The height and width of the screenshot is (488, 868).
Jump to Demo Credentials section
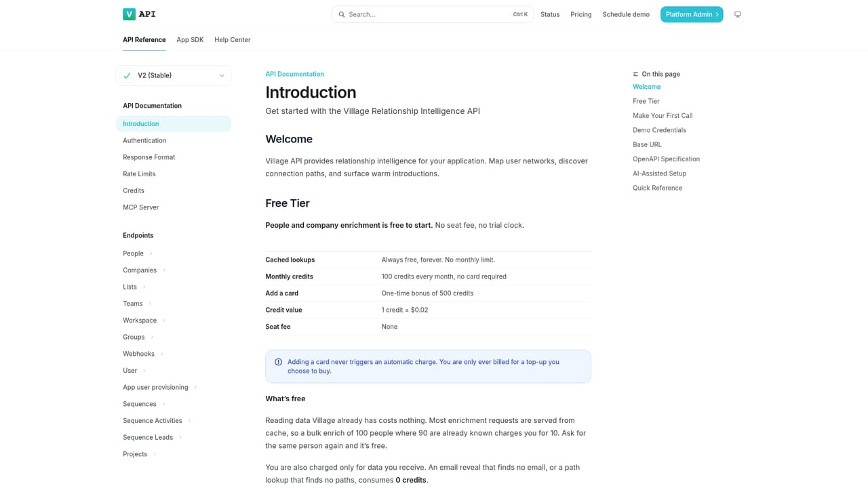pyautogui.click(x=659, y=130)
